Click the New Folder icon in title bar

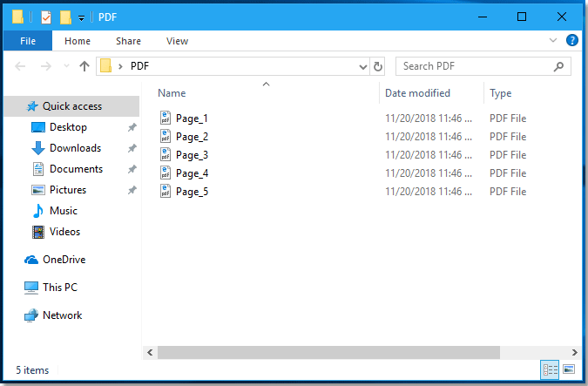pos(65,17)
